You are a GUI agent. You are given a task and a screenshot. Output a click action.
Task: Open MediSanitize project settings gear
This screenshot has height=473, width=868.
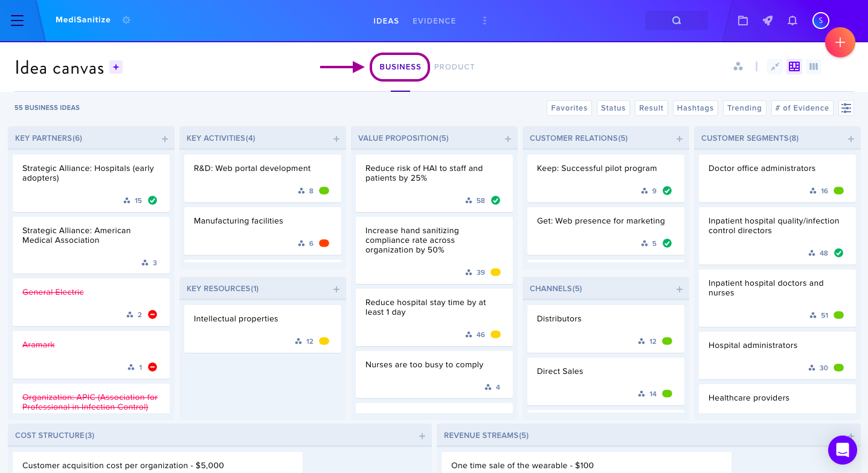point(126,20)
